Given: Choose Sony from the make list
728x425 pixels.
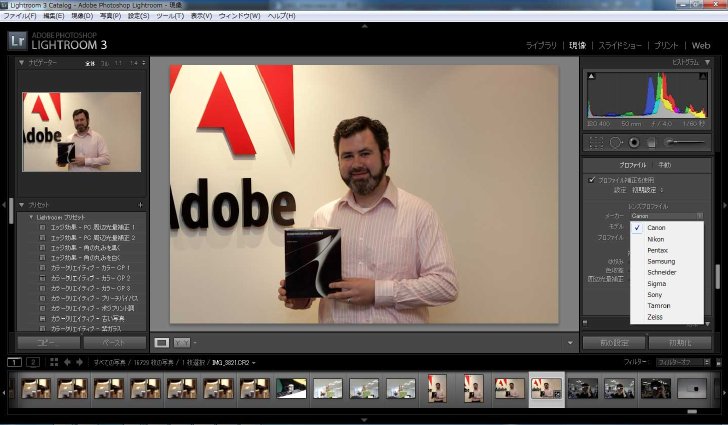Looking at the screenshot, I should (667, 295).
